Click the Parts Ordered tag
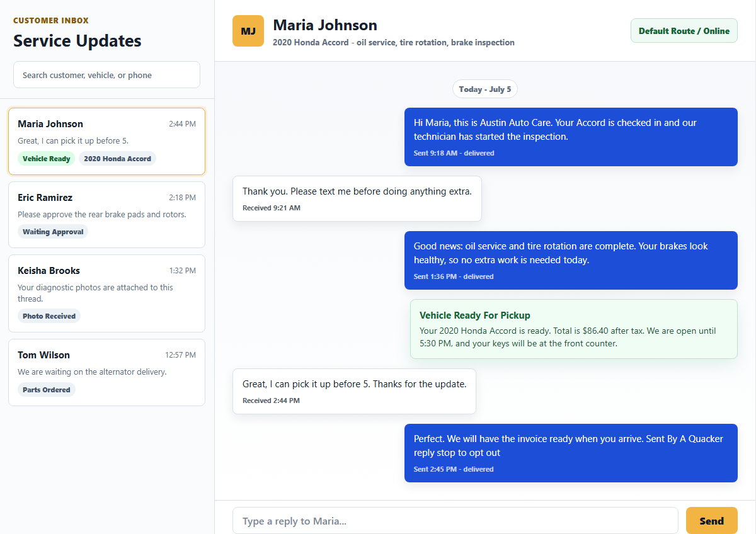Viewport: 756px width, 534px height. (x=47, y=390)
